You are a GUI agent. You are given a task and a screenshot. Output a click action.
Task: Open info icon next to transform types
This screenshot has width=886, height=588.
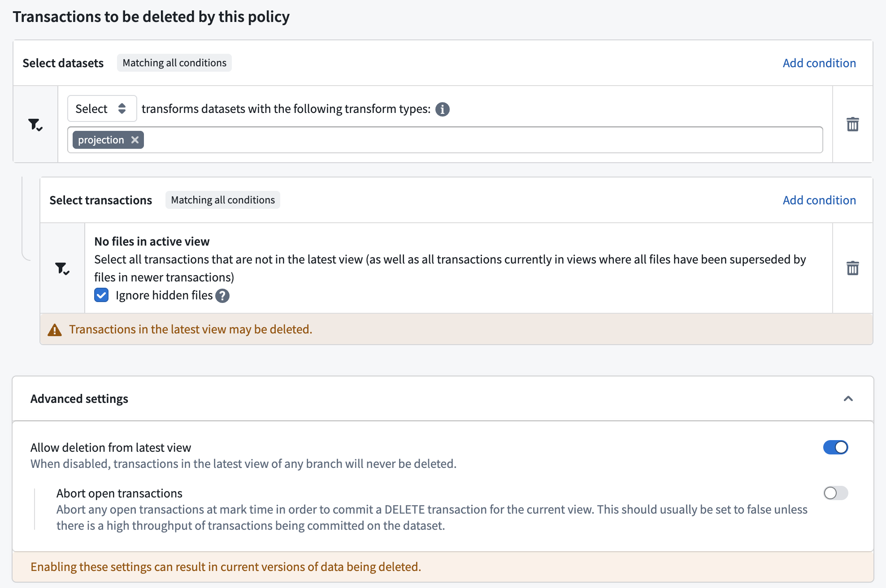click(x=443, y=109)
